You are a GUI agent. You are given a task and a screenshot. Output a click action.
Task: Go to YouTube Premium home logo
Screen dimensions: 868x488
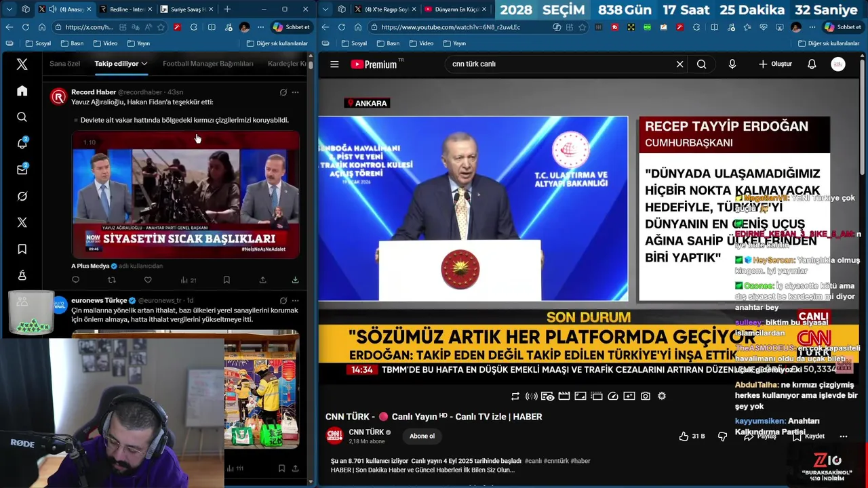click(374, 64)
